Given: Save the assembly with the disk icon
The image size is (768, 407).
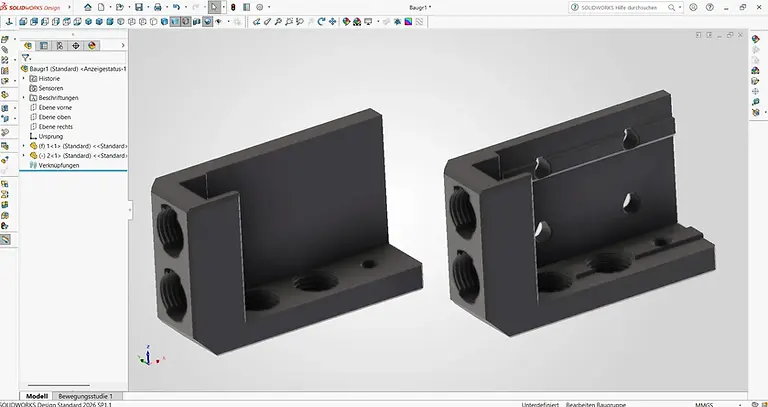Looking at the screenshot, I should [139, 7].
